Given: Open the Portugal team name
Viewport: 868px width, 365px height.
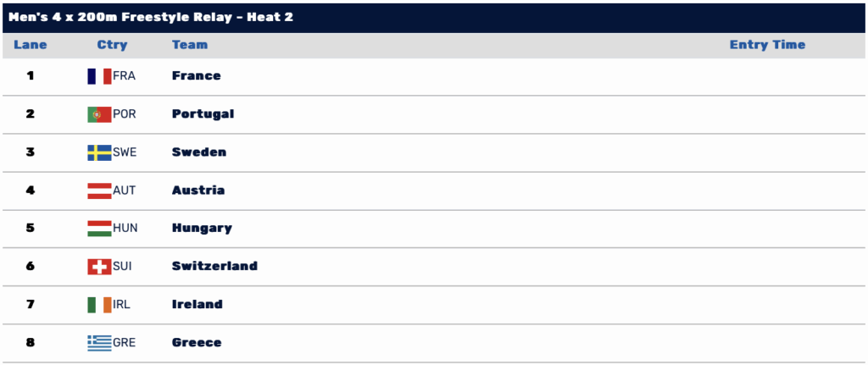Looking at the screenshot, I should tap(203, 114).
